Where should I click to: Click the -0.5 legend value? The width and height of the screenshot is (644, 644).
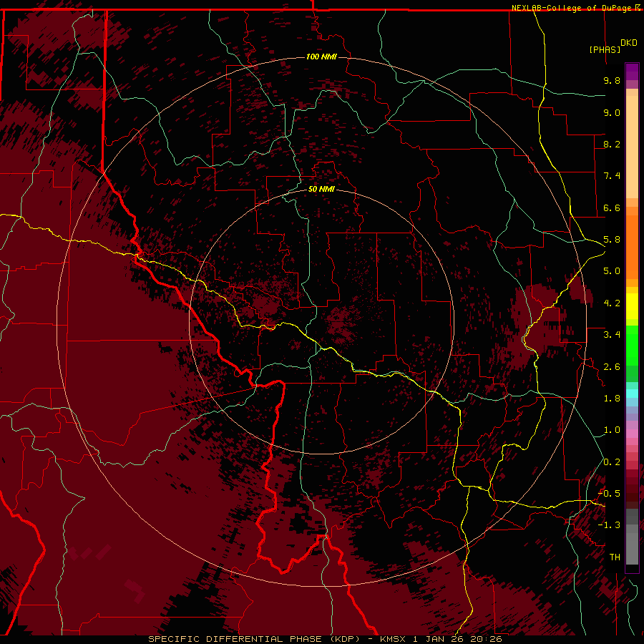coord(609,494)
